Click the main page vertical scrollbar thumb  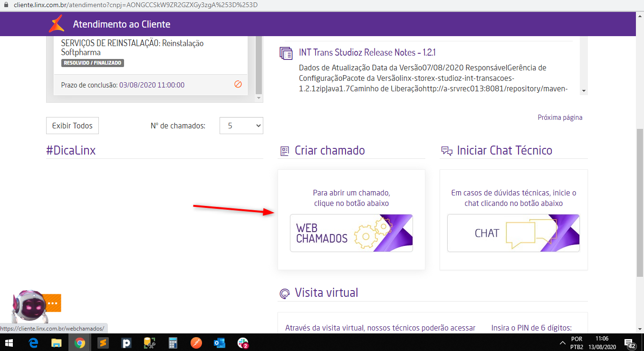pos(640,202)
